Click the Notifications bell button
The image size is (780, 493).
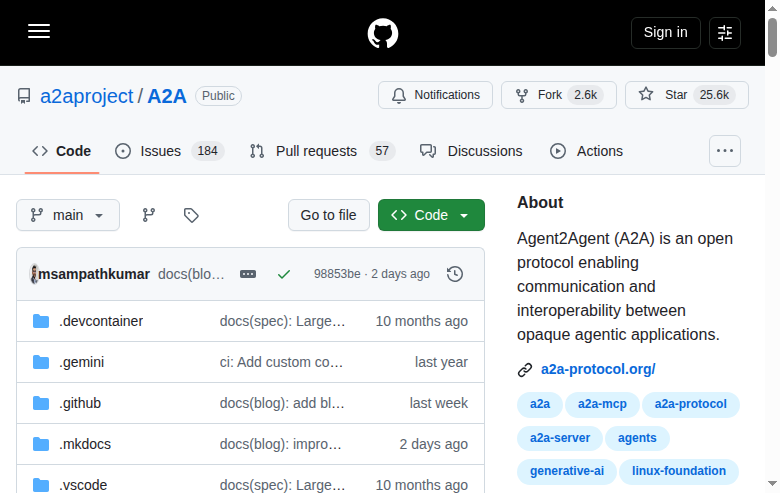point(435,95)
